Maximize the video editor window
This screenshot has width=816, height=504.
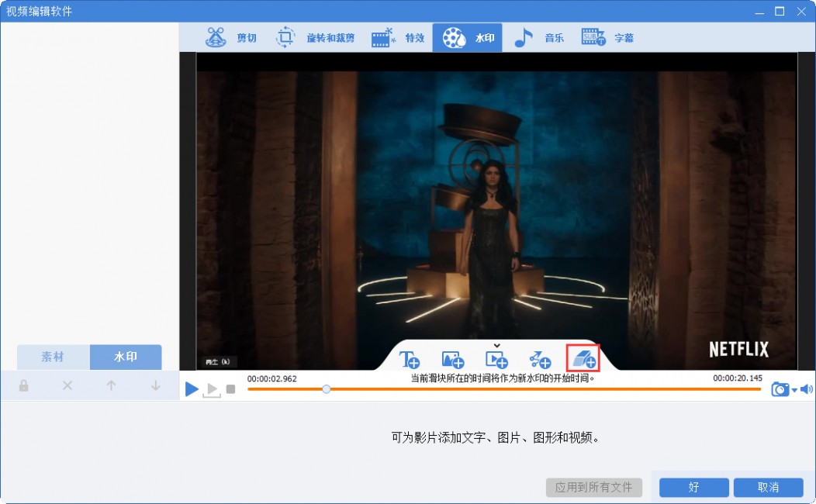tap(780, 11)
